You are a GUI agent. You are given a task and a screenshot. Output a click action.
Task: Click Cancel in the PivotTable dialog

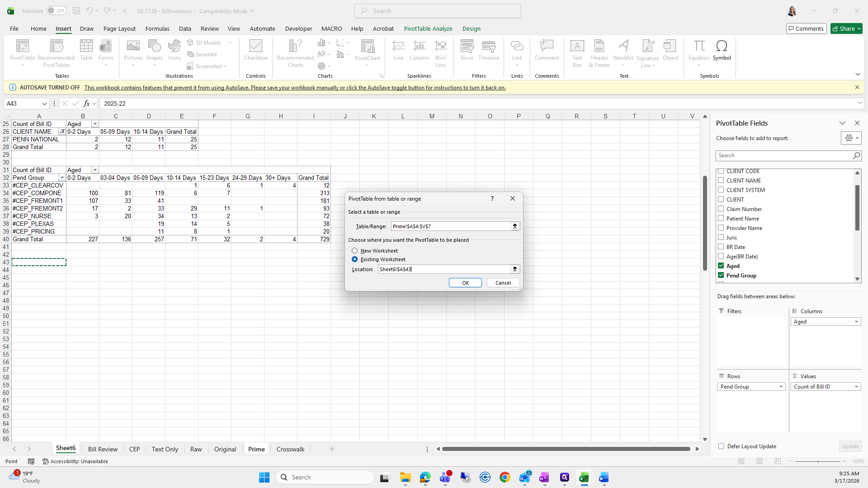click(503, 283)
